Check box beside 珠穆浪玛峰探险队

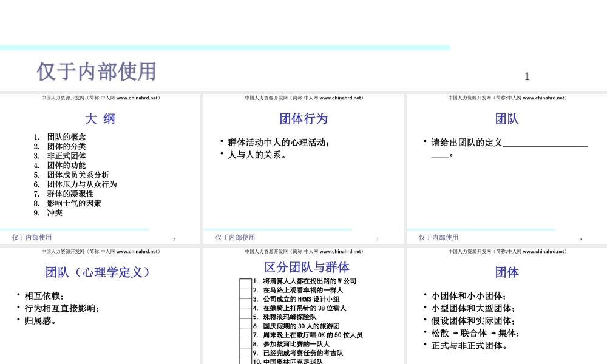[245, 324]
